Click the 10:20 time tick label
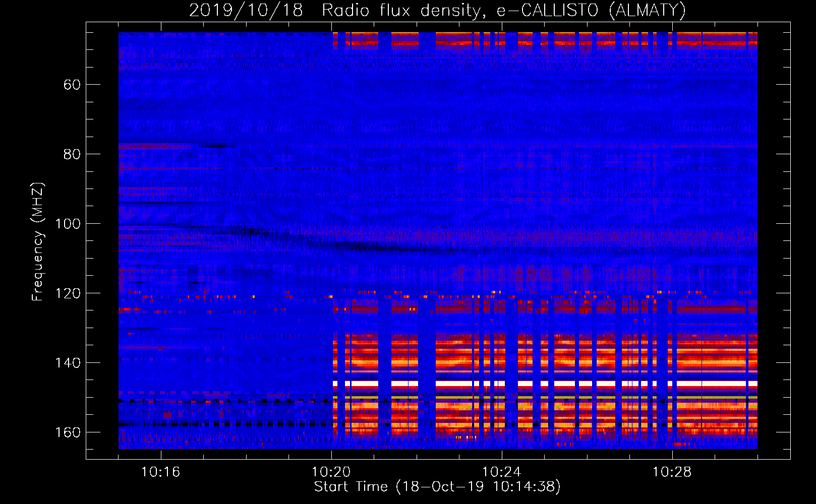816x504 pixels. point(331,472)
